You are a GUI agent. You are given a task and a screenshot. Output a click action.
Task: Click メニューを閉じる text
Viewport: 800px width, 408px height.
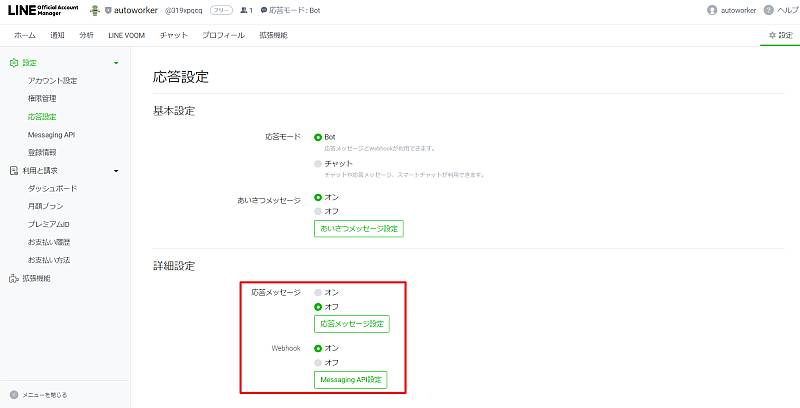point(44,395)
